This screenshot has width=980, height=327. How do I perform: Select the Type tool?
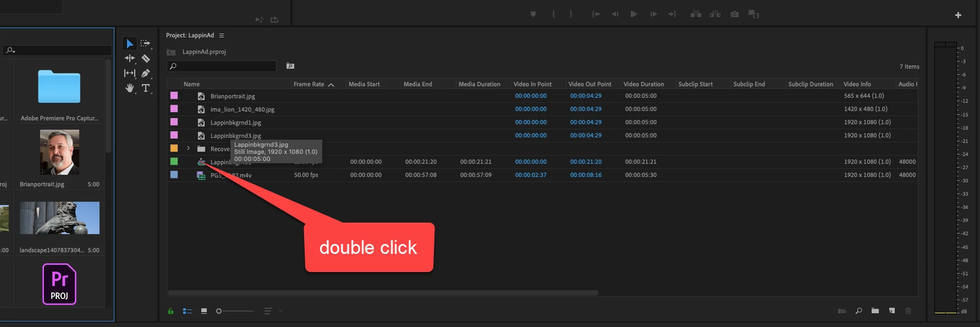tap(146, 88)
